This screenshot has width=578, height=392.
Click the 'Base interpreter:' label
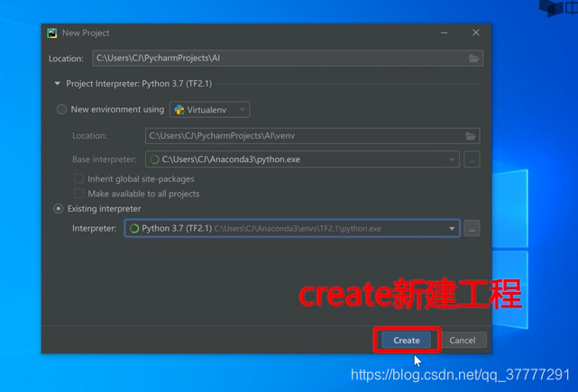coord(105,160)
